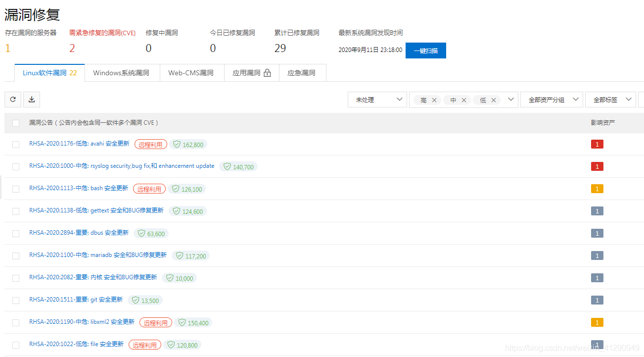Click 远程利用 tag on libxml2 row
Viewport: 644px width, 357px height.
coord(156,323)
